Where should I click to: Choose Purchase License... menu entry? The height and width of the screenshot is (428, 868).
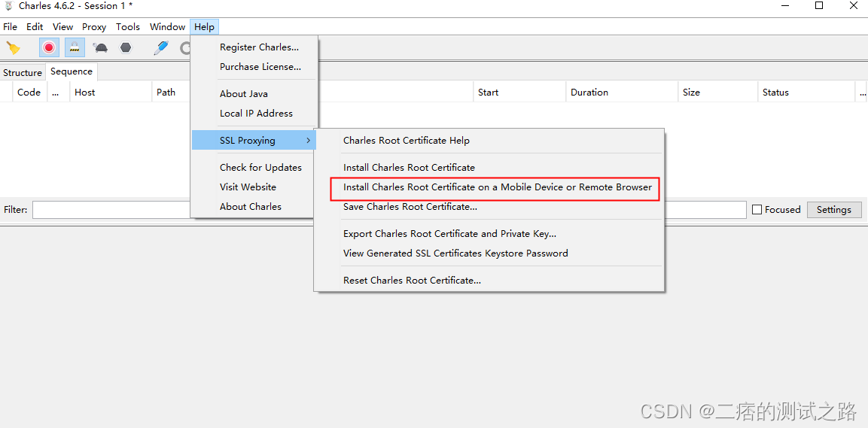click(x=254, y=67)
